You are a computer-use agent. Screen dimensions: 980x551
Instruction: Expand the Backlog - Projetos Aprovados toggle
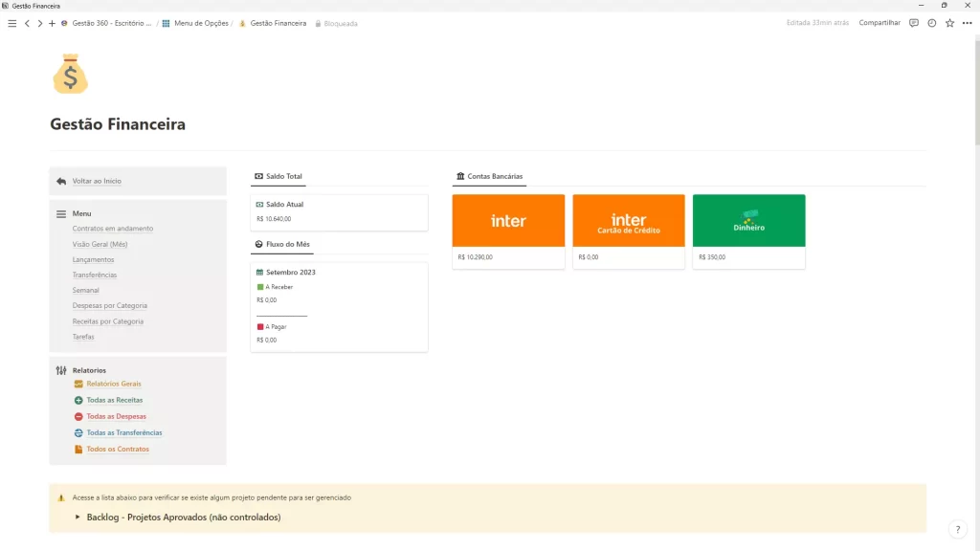point(78,518)
